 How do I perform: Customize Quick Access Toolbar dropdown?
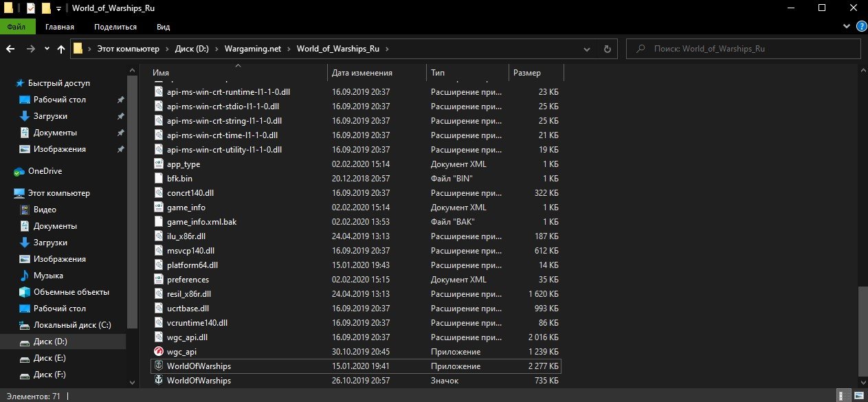pos(58,9)
